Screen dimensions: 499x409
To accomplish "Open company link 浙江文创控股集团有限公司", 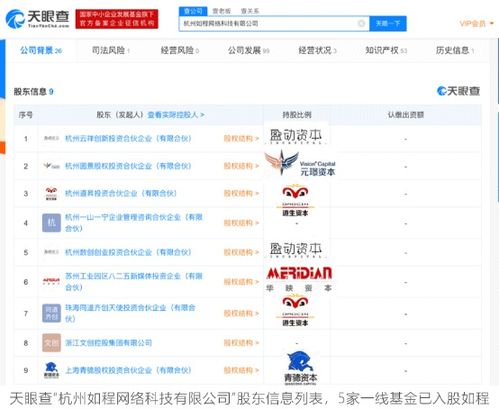I will [x=108, y=343].
